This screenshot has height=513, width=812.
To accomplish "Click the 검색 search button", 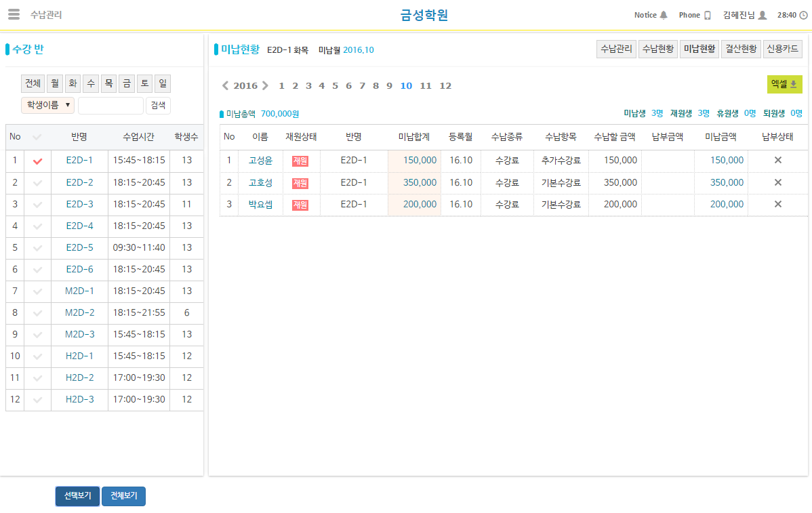I will [158, 106].
